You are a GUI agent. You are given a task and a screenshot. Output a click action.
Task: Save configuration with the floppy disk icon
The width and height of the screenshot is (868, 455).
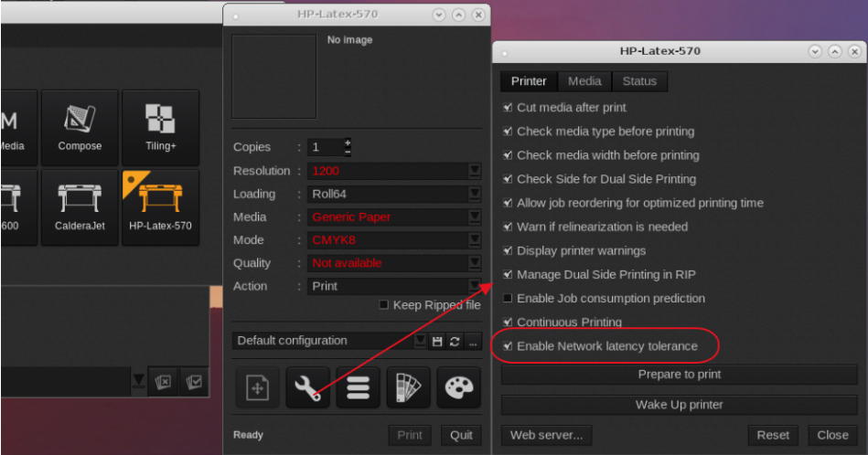pos(437,341)
